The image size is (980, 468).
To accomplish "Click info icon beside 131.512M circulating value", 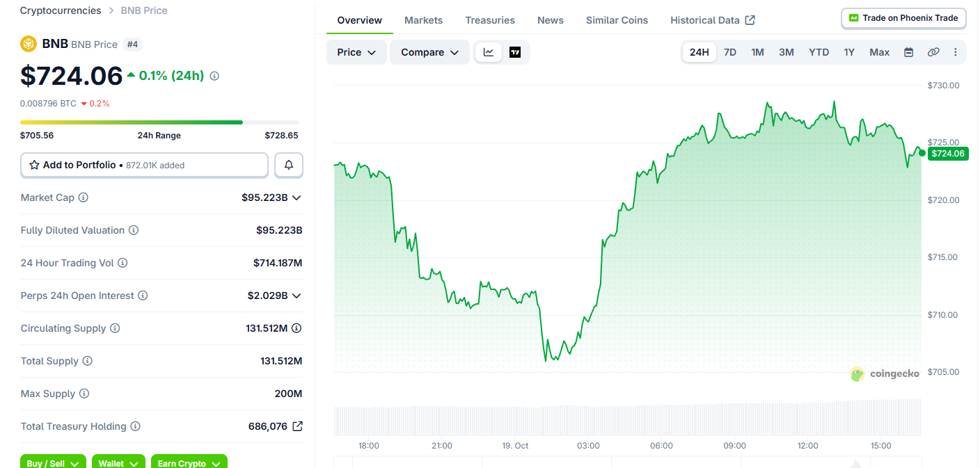I will [297, 328].
